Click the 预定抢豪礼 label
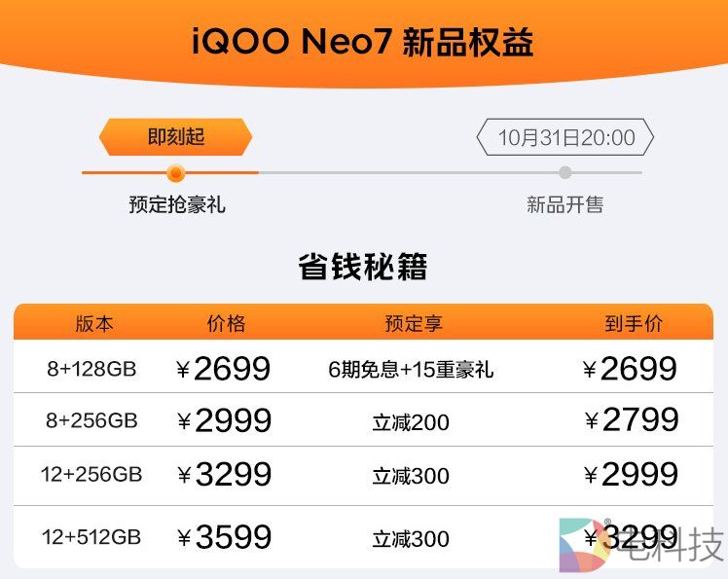Viewport: 728px width, 579px height. [176, 204]
